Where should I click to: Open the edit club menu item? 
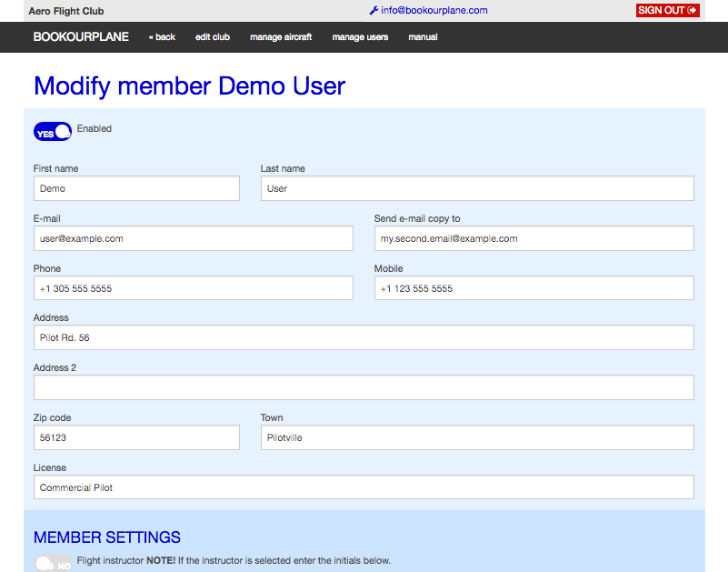(212, 37)
